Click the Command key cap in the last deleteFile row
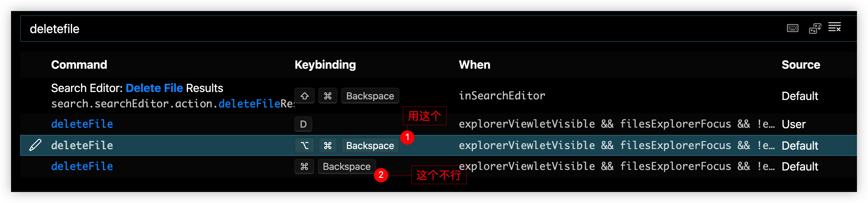868x203 pixels. [x=304, y=166]
